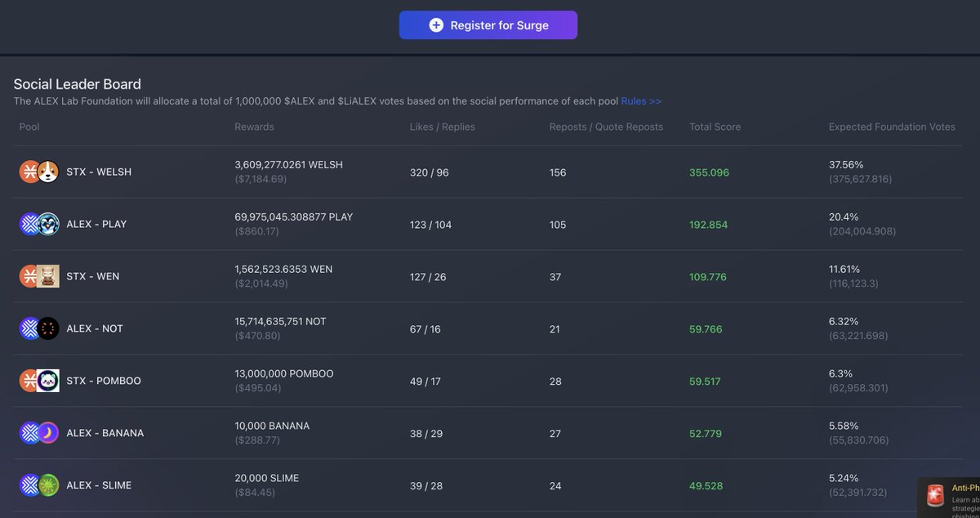Click the 52.779 total score
Screen dimensions: 980x518
pos(706,434)
